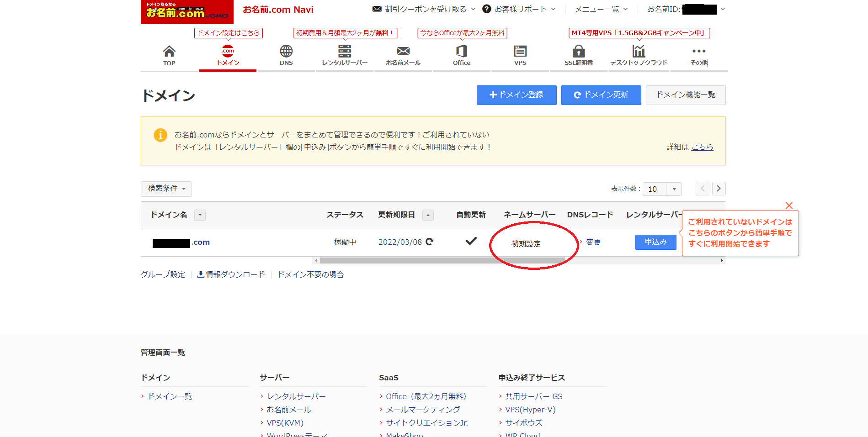Click the ドメイン設定はこちら promo label
This screenshot has width=868, height=437.
pos(229,33)
